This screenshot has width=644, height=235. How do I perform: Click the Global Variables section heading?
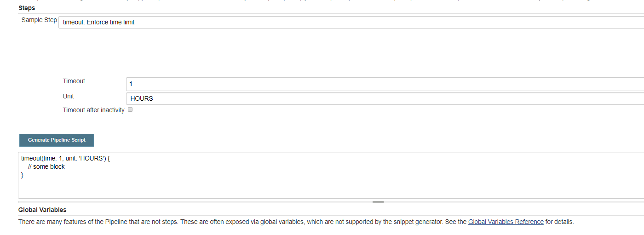point(42,210)
